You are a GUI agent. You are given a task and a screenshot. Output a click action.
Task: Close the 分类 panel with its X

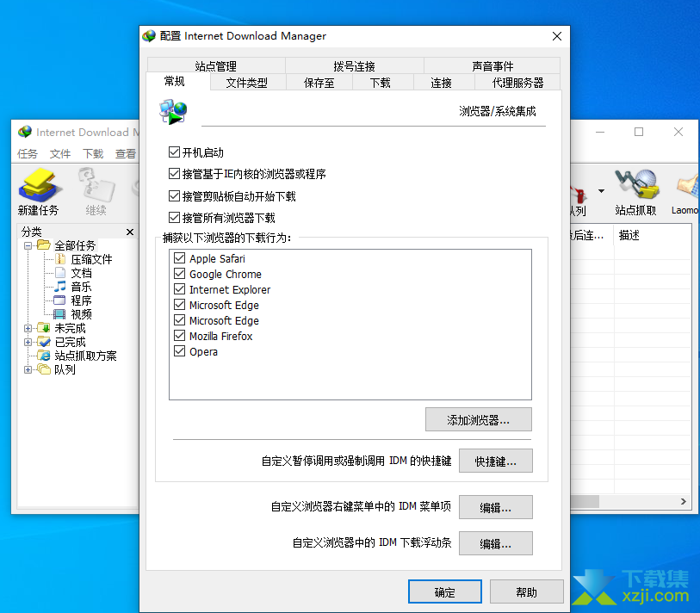click(x=130, y=232)
